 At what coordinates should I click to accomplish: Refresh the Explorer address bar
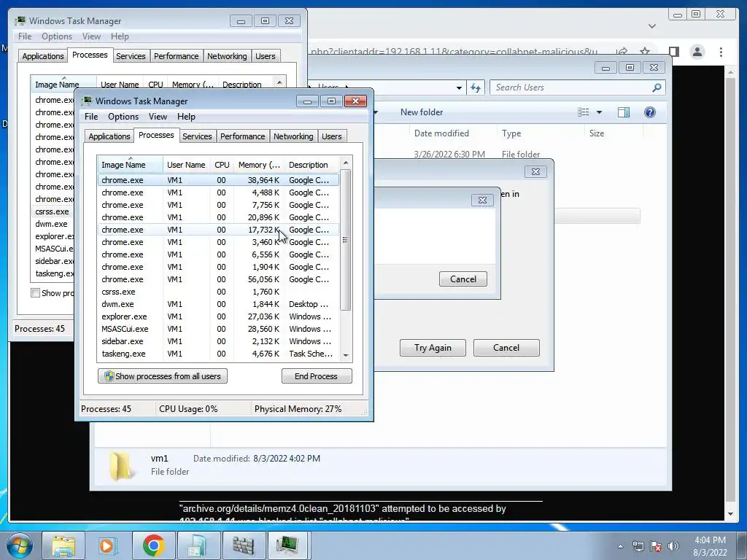point(476,87)
